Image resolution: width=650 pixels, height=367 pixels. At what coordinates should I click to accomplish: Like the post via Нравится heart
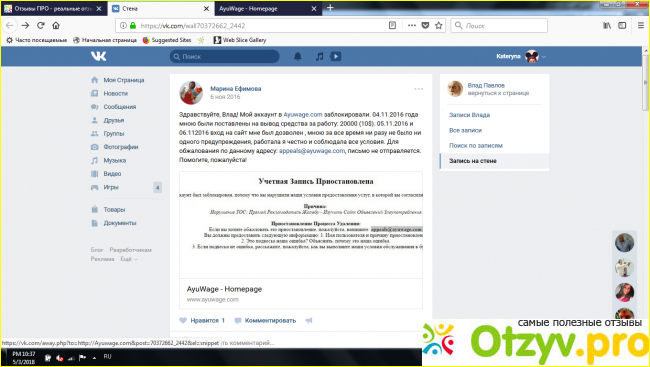click(x=202, y=321)
